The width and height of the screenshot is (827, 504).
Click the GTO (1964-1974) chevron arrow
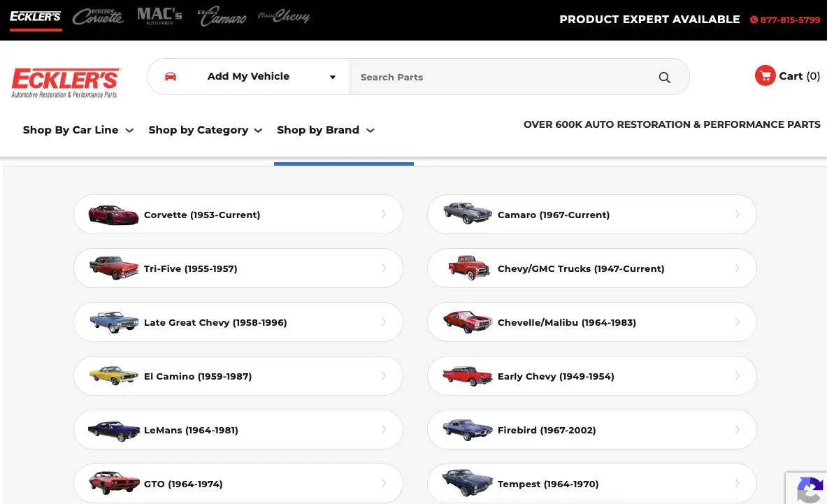coord(384,484)
